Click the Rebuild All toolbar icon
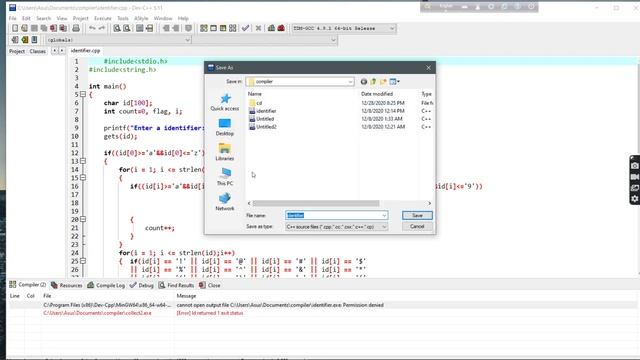 [x=233, y=28]
